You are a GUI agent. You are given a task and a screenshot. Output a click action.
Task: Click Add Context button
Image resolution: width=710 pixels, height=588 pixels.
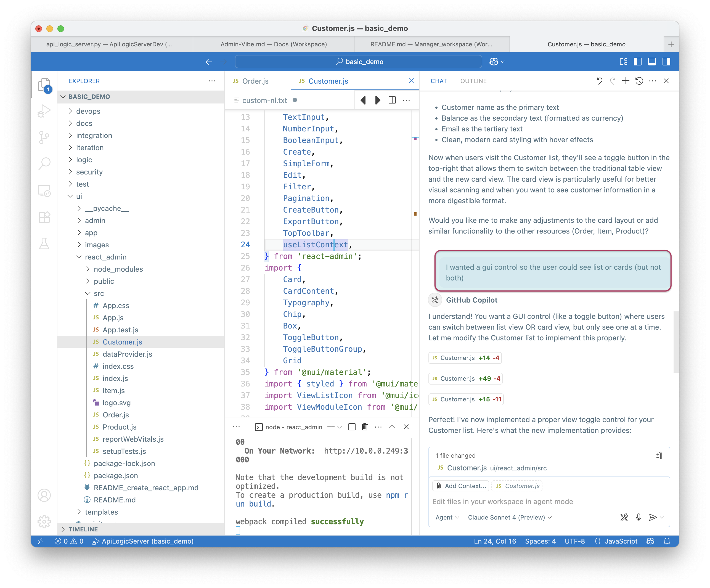click(461, 486)
